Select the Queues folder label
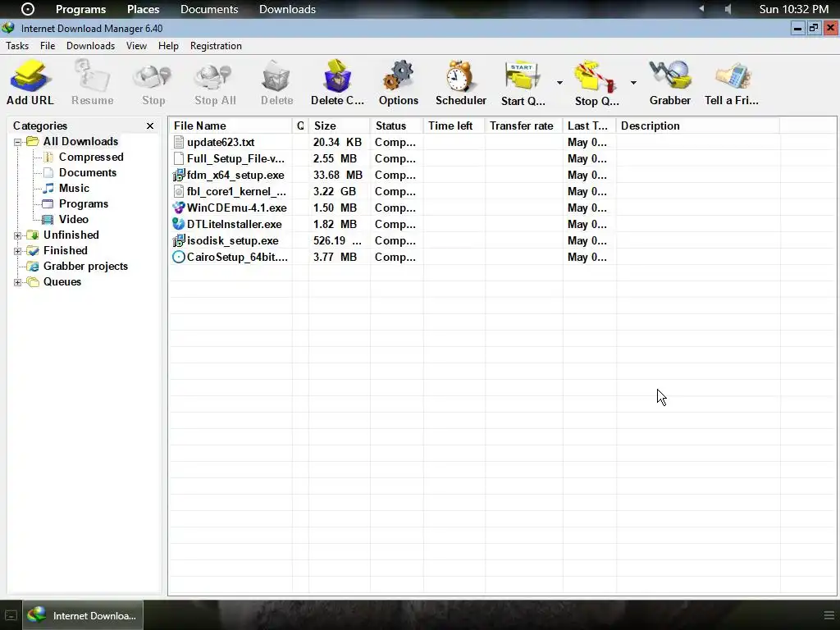This screenshot has width=840, height=630. point(62,282)
